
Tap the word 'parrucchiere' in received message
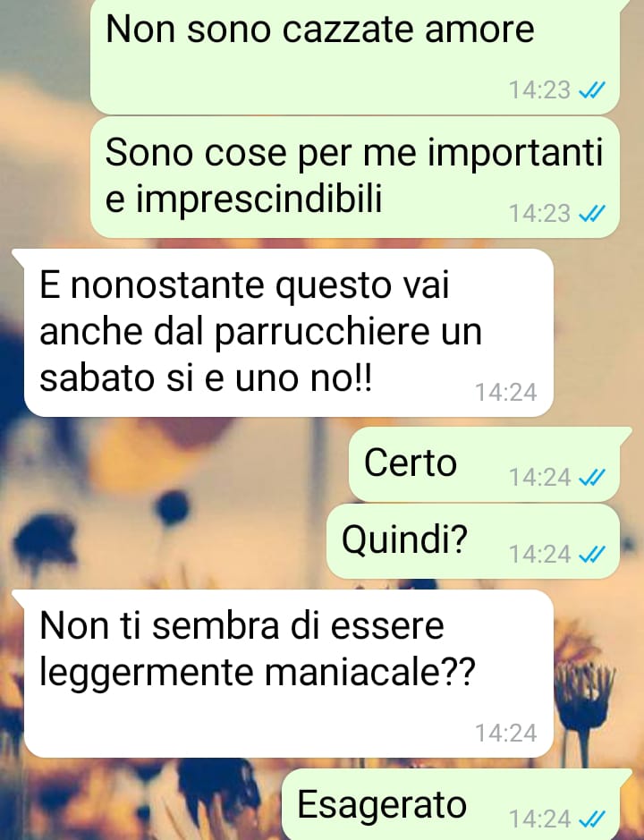(322, 333)
